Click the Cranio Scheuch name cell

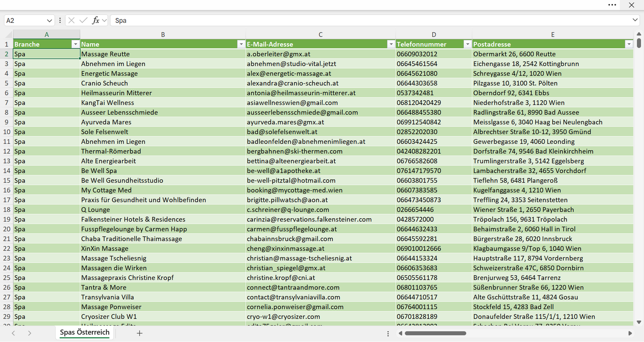pyautogui.click(x=163, y=83)
